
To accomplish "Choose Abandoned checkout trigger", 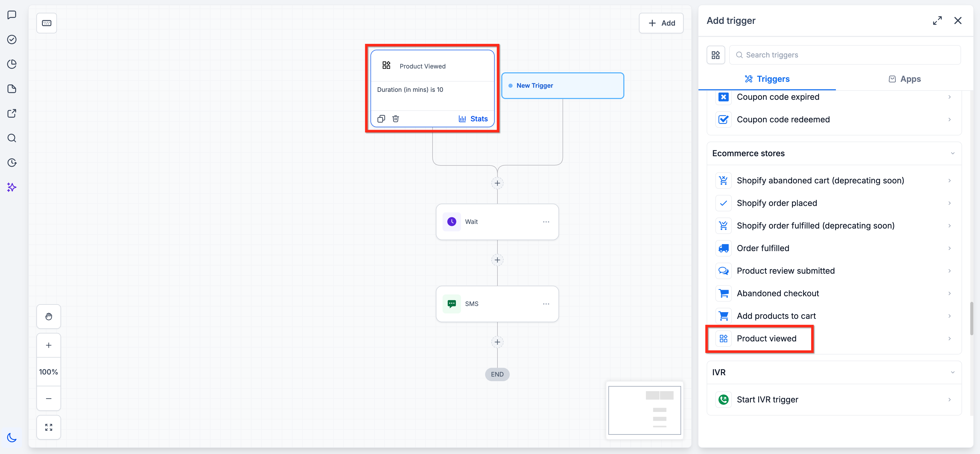I will (834, 293).
